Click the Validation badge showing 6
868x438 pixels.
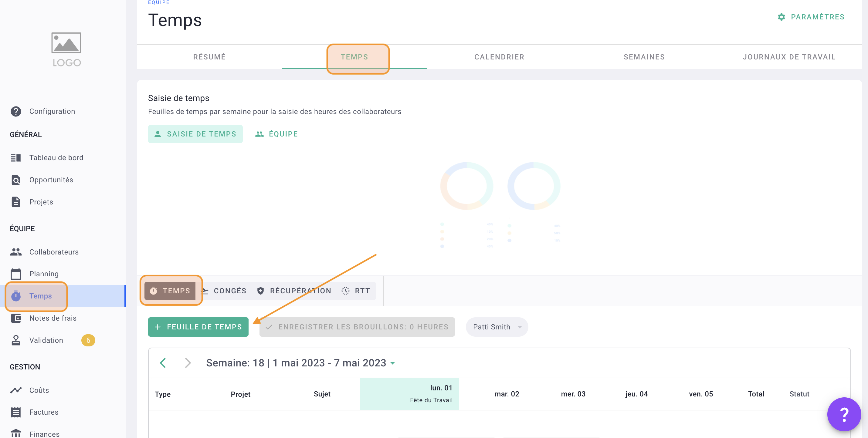pos(88,340)
